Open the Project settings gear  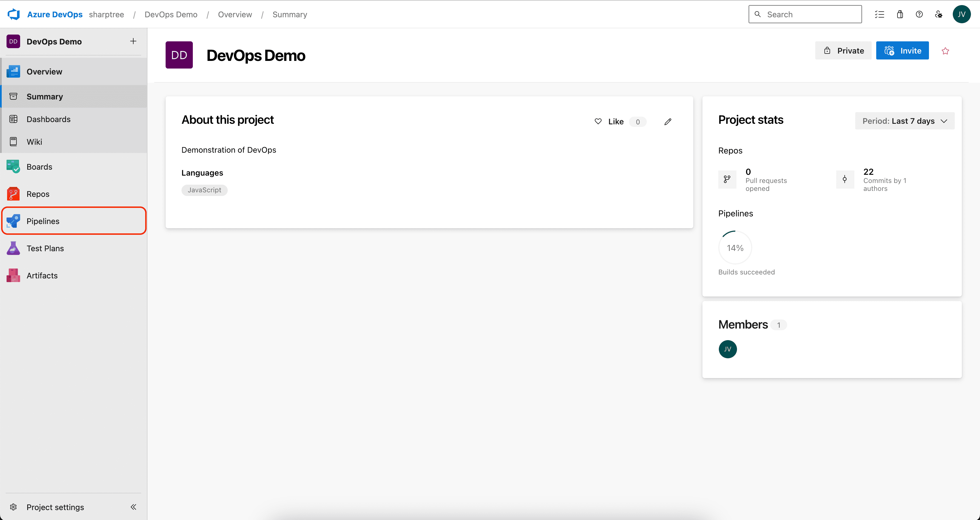click(14, 507)
